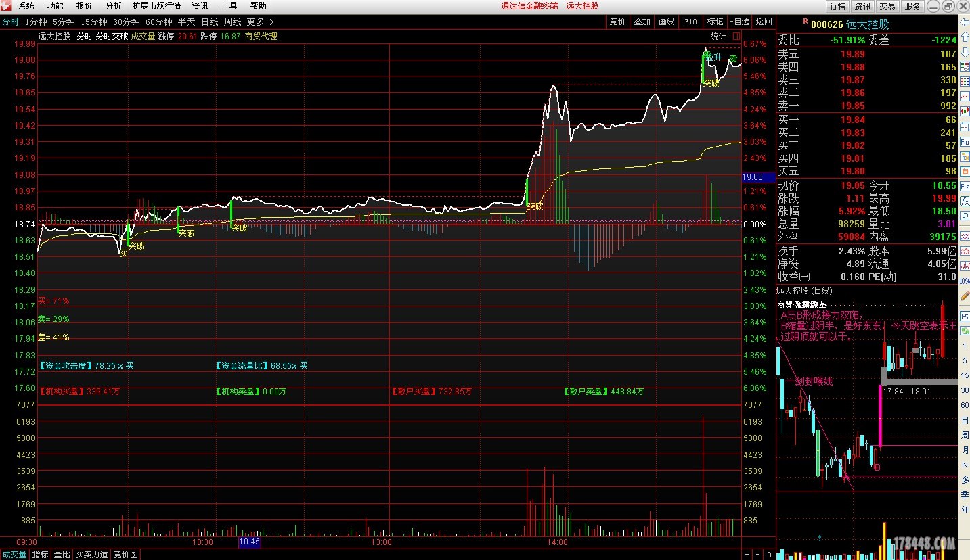Click the intraday line chart icon

(964, 96)
